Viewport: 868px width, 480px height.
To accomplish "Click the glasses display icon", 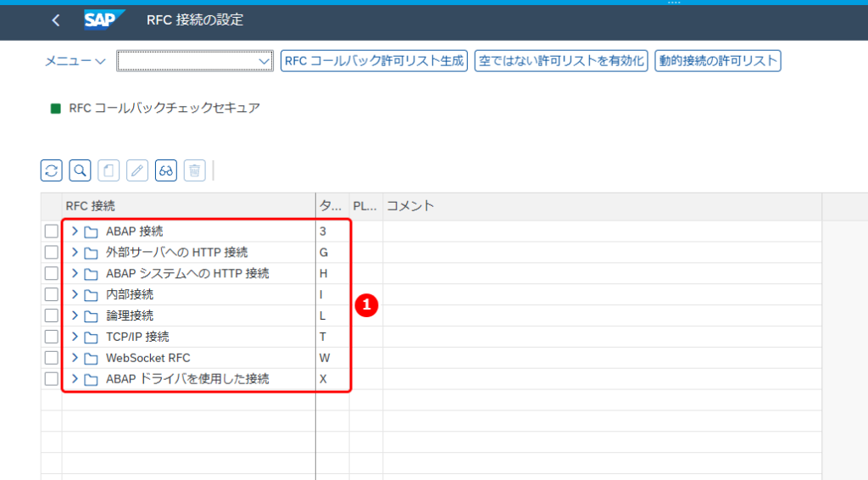I will coord(166,170).
